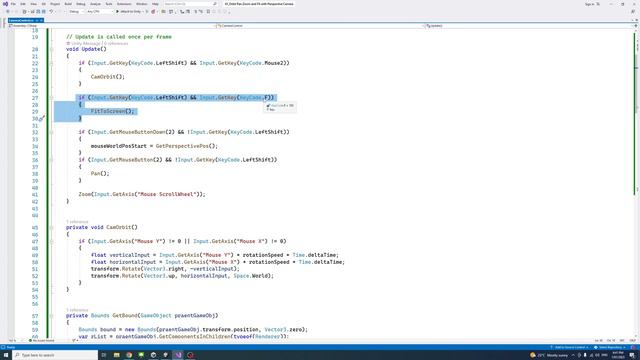Collapse the if block at line 27
This screenshot has height=360, width=640.
[51, 98]
